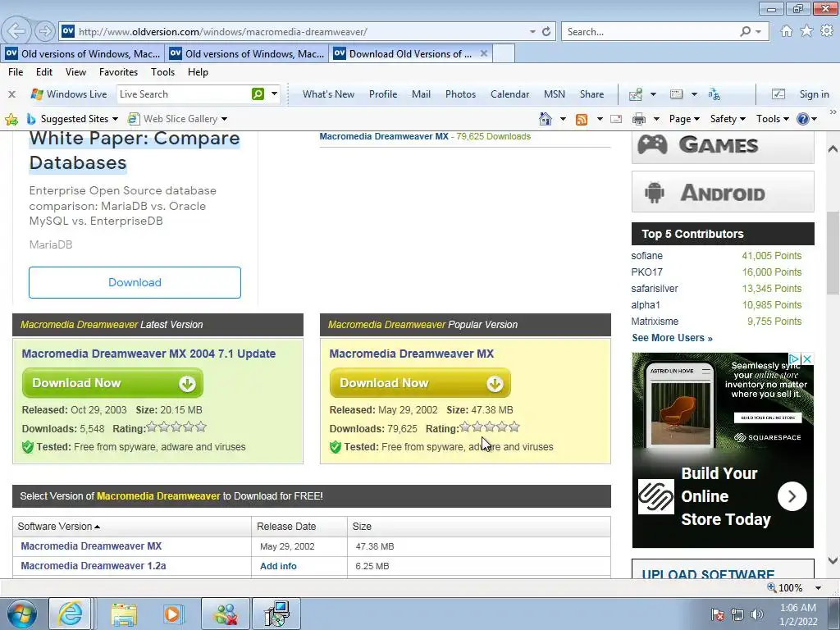Click the clock showing 1:06 AM
The width and height of the screenshot is (840, 630).
(797, 608)
